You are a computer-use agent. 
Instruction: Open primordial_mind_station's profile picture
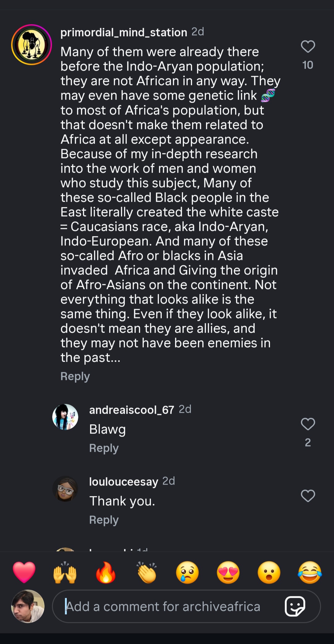32,45
